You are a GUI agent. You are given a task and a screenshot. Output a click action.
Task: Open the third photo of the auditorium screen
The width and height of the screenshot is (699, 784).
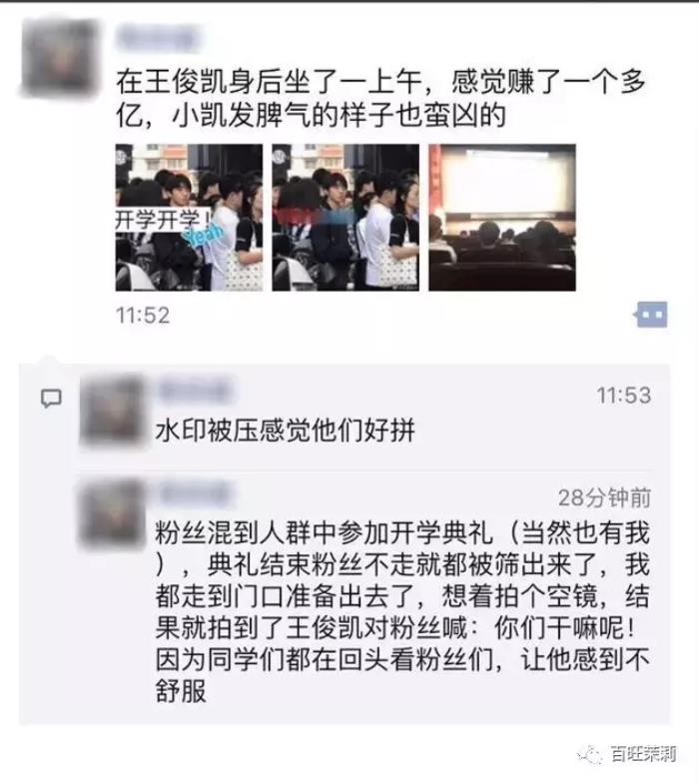[502, 218]
